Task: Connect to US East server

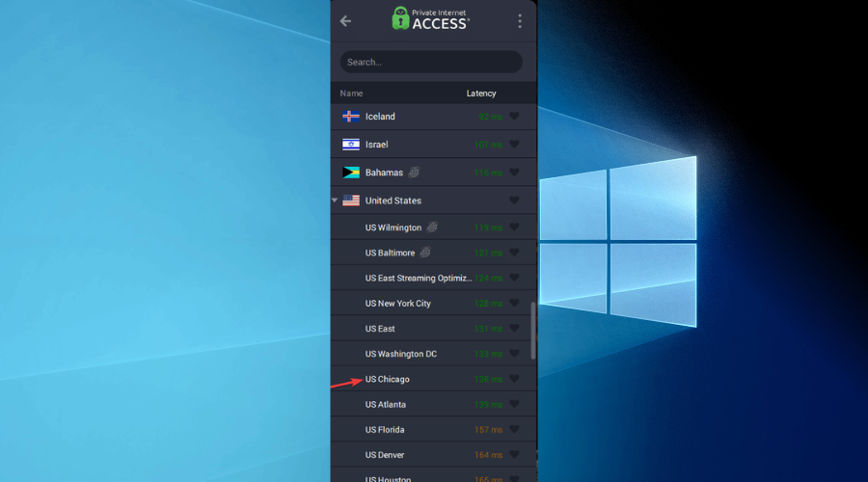Action: [433, 329]
